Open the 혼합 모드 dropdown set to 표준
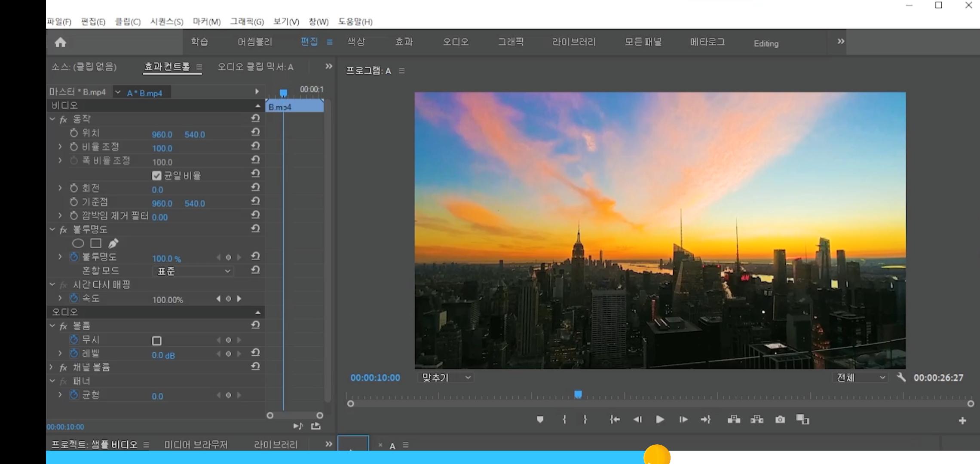The image size is (980, 464). 193,271
